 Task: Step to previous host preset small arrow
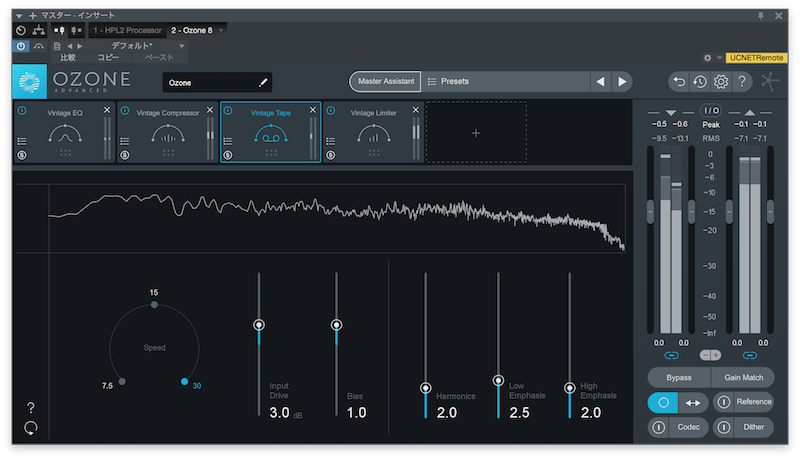pyautogui.click(x=70, y=46)
